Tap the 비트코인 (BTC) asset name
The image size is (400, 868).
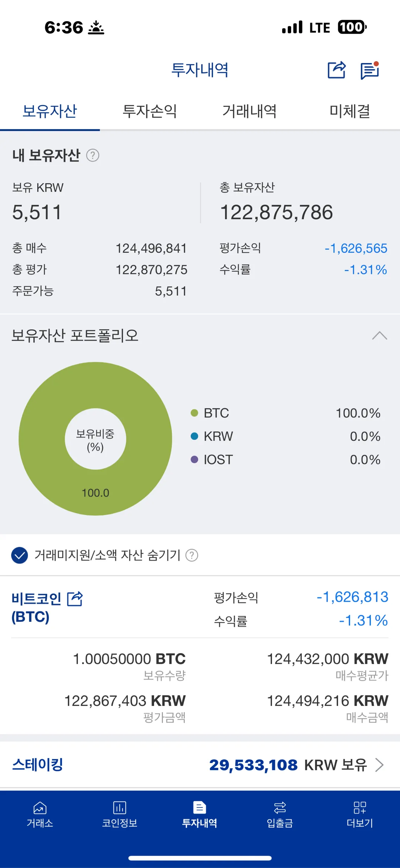[36, 607]
